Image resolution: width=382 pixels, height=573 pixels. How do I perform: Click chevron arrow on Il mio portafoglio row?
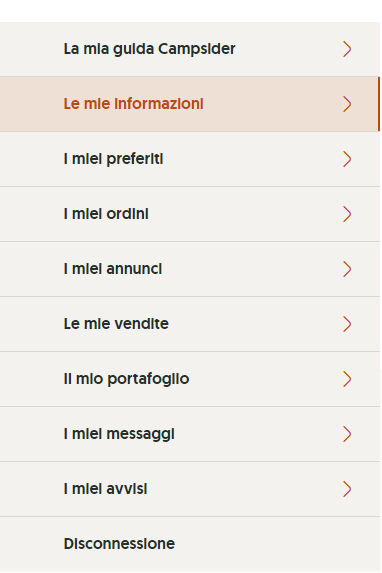[x=347, y=379]
